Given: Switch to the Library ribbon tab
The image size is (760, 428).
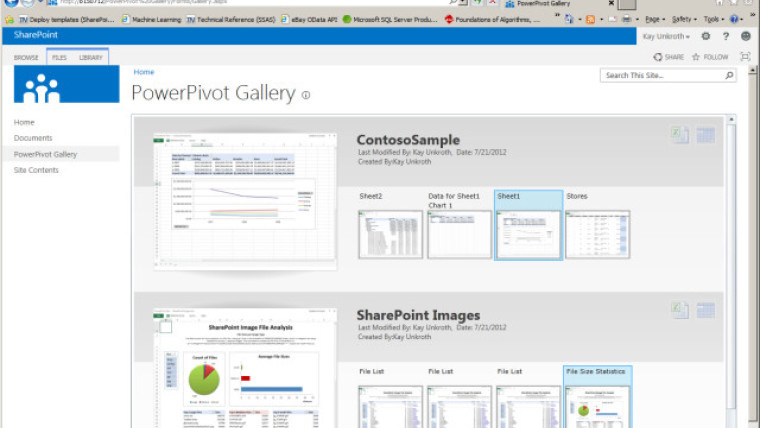Looking at the screenshot, I should 91,57.
